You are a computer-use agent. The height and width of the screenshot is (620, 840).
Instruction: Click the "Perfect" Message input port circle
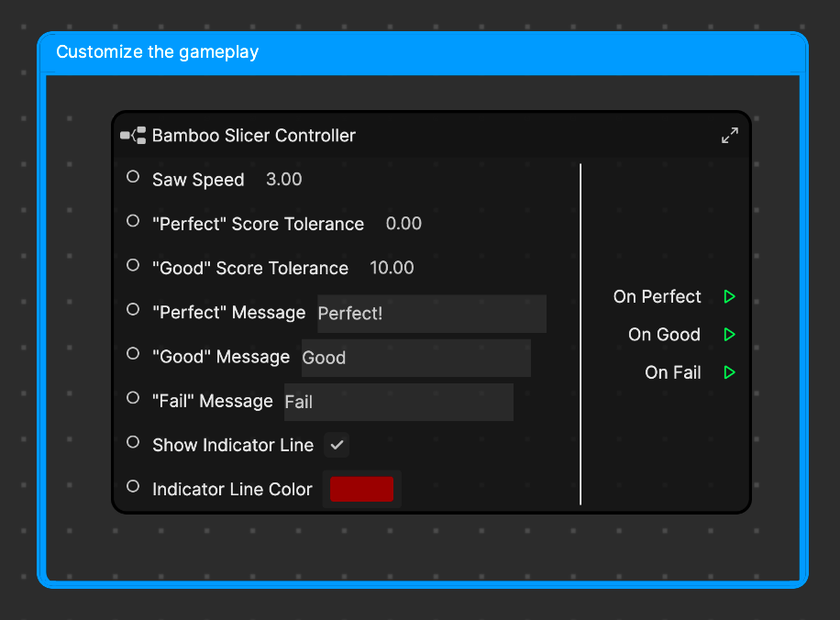click(133, 309)
